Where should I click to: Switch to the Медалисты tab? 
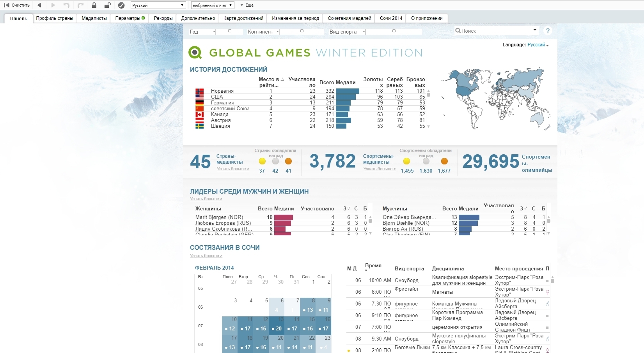point(94,18)
